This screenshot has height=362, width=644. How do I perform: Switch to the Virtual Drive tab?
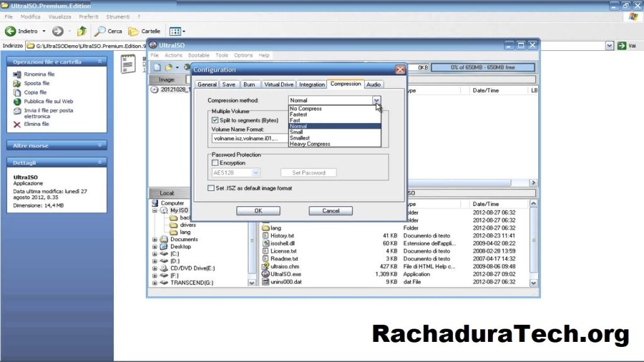279,85
